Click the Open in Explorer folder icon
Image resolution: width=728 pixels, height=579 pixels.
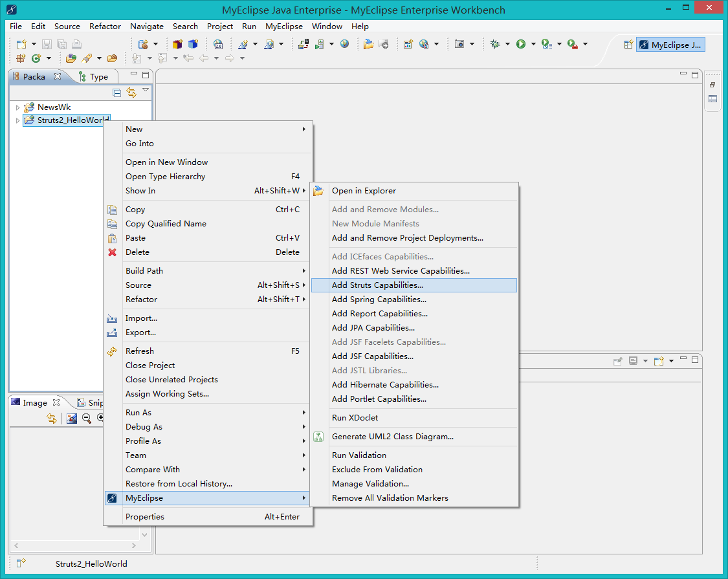(369, 44)
